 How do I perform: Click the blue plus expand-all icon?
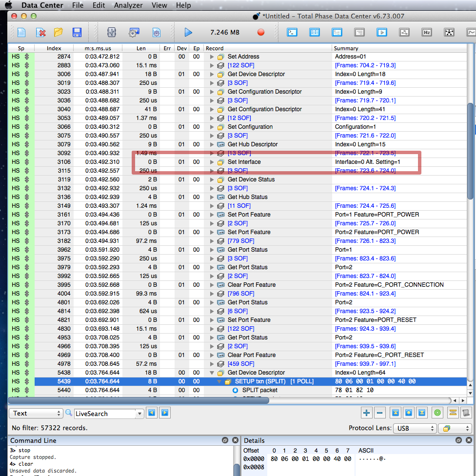(366, 413)
